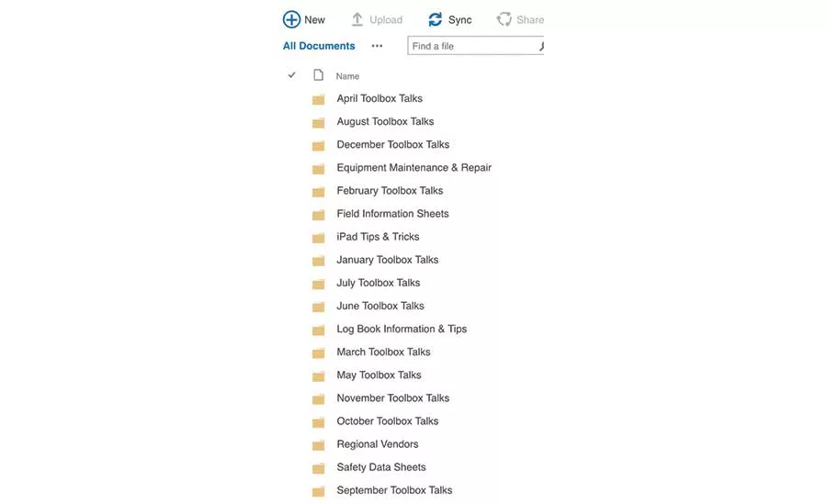Toggle the select-all checkmark in header

point(291,75)
